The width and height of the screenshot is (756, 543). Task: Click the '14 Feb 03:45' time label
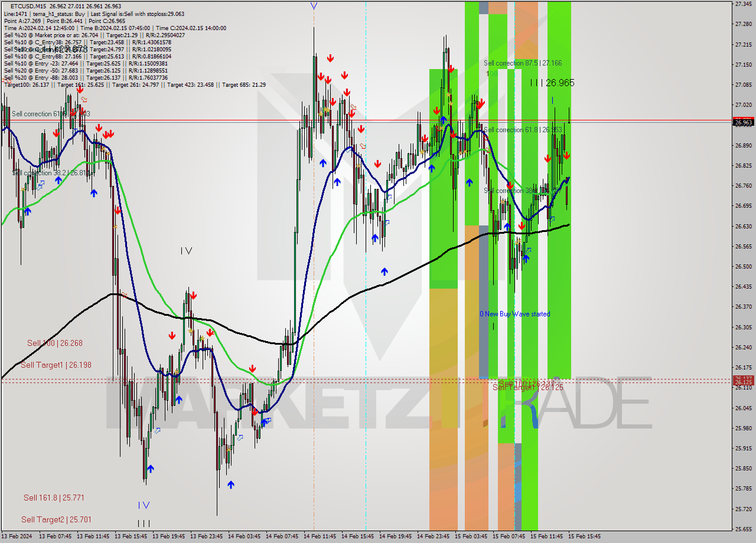244,537
